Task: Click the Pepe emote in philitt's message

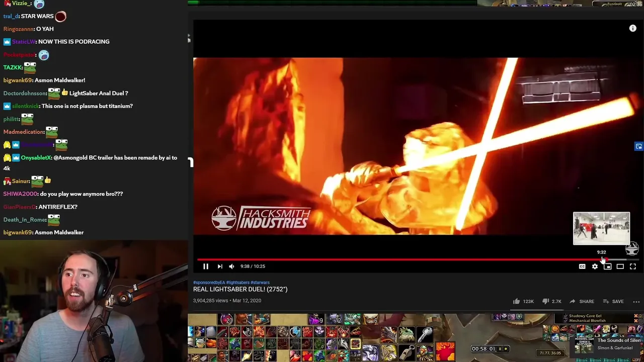Action: click(x=27, y=119)
